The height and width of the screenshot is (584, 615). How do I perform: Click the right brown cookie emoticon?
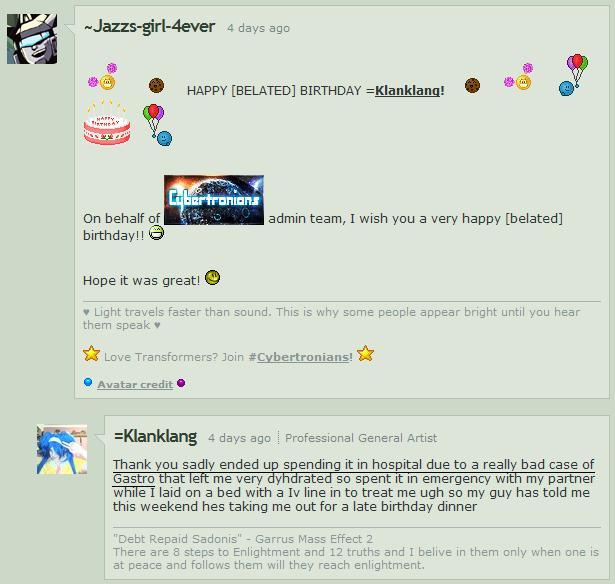coord(472,85)
